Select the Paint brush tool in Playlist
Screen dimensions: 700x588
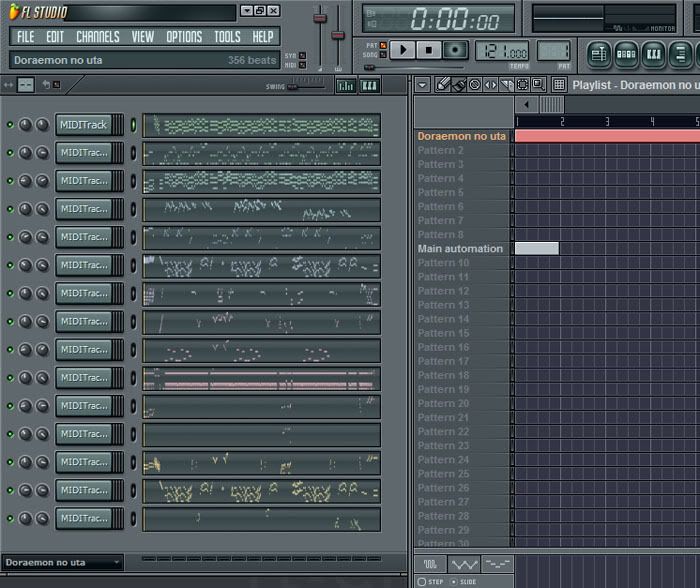[458, 84]
